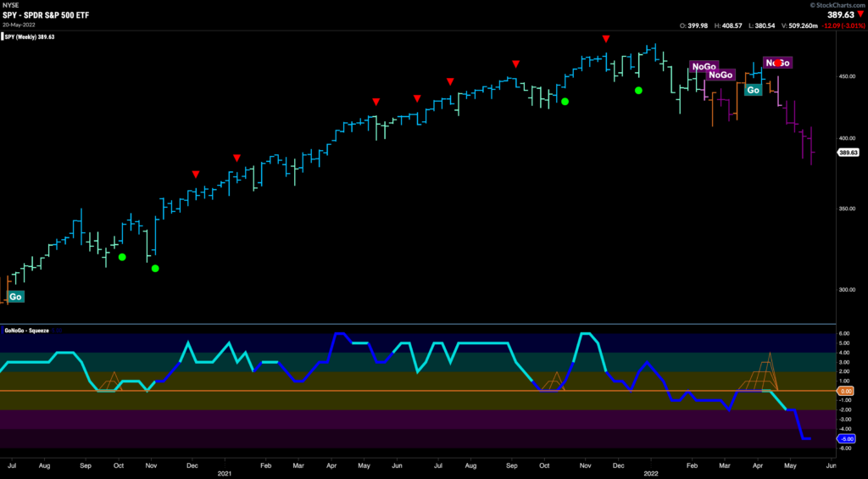Click the green dot near November 2020 low
868x479 pixels.
(x=155, y=268)
